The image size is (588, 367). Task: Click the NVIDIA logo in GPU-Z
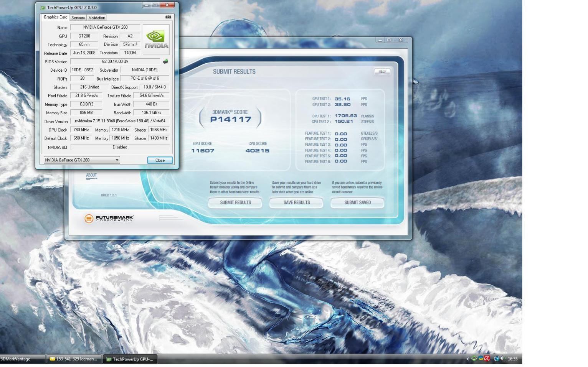pyautogui.click(x=156, y=40)
